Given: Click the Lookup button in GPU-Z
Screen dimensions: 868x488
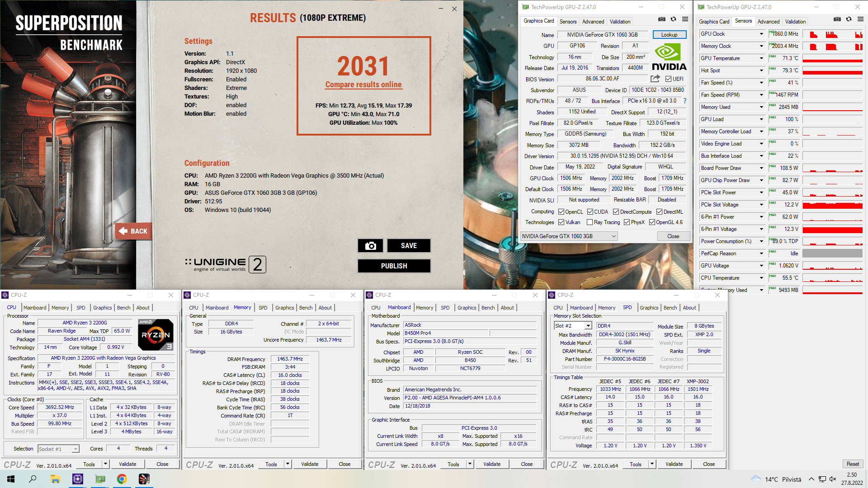Looking at the screenshot, I should click(670, 35).
